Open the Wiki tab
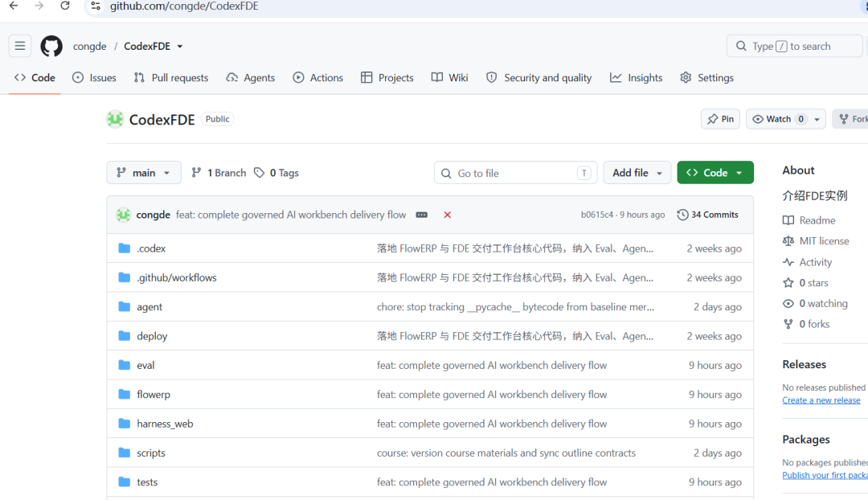868x500 pixels. tap(449, 77)
